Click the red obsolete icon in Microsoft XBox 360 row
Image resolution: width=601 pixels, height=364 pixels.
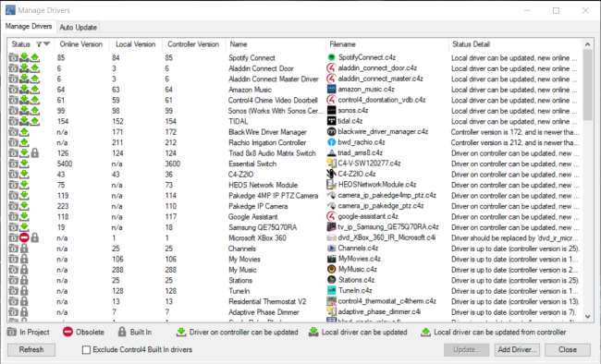(24, 237)
